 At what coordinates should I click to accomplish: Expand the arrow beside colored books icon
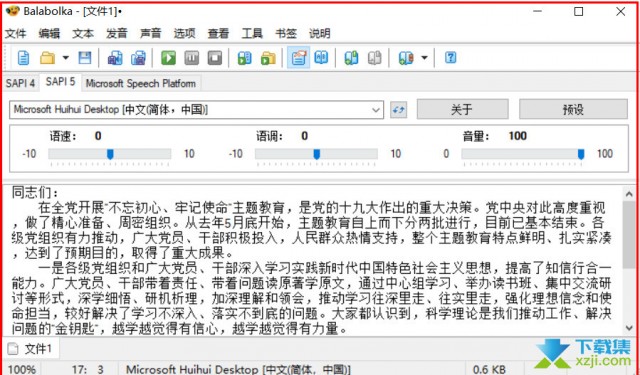pyautogui.click(x=424, y=58)
